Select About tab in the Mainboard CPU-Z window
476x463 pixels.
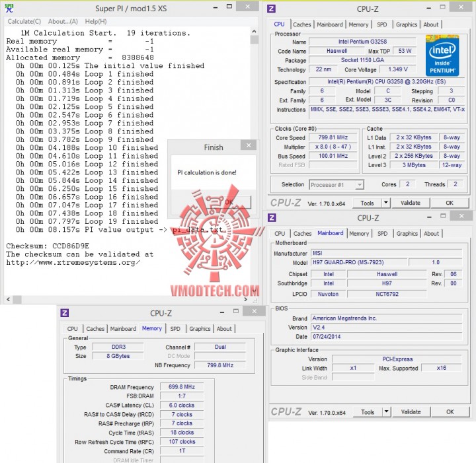pyautogui.click(x=431, y=233)
